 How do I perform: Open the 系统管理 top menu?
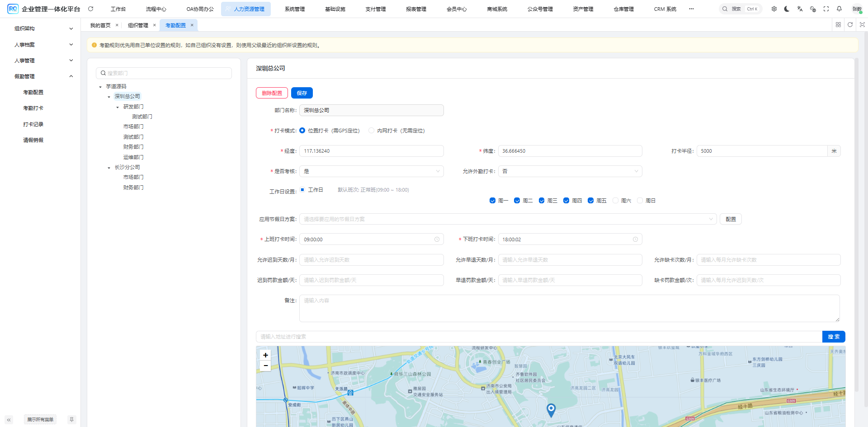click(x=295, y=9)
